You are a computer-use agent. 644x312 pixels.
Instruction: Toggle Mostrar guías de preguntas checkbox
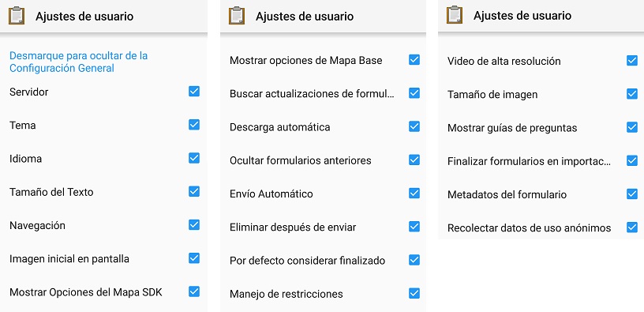pos(632,127)
